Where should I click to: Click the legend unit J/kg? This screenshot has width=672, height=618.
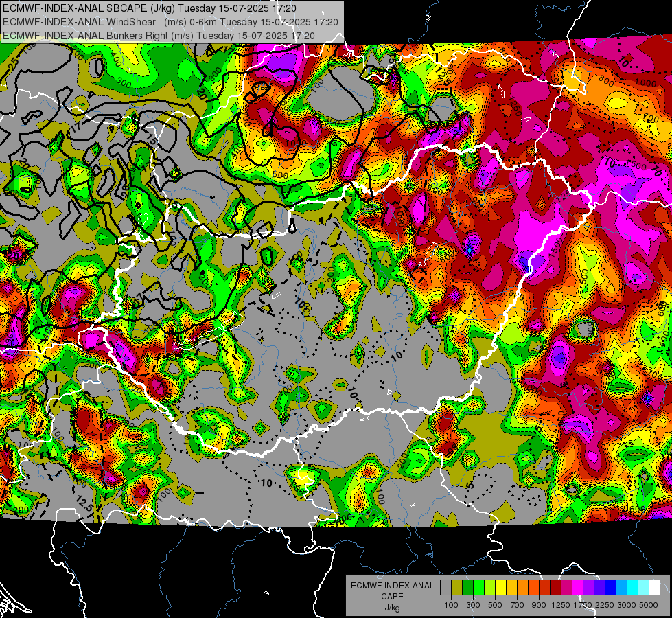click(393, 608)
